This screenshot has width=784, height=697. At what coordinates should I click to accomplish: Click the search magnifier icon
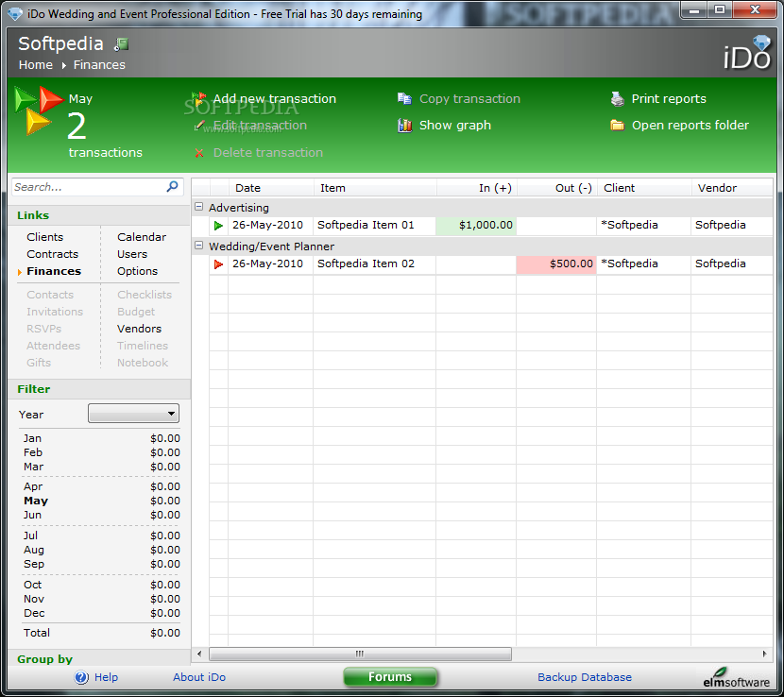[x=172, y=186]
